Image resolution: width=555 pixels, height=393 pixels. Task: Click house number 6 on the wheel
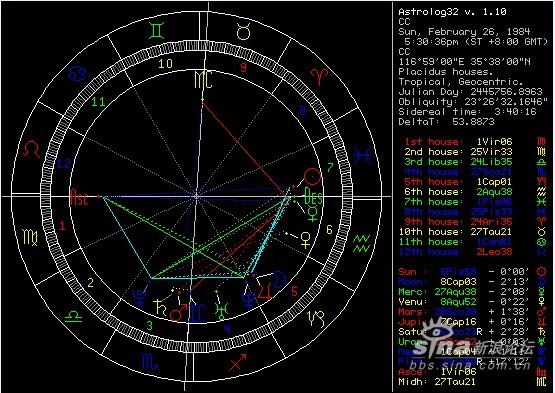click(x=329, y=229)
